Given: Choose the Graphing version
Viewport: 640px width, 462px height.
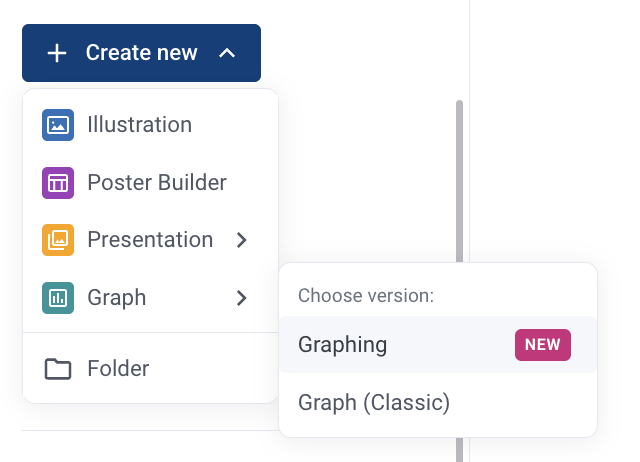Looking at the screenshot, I should pos(438,344).
